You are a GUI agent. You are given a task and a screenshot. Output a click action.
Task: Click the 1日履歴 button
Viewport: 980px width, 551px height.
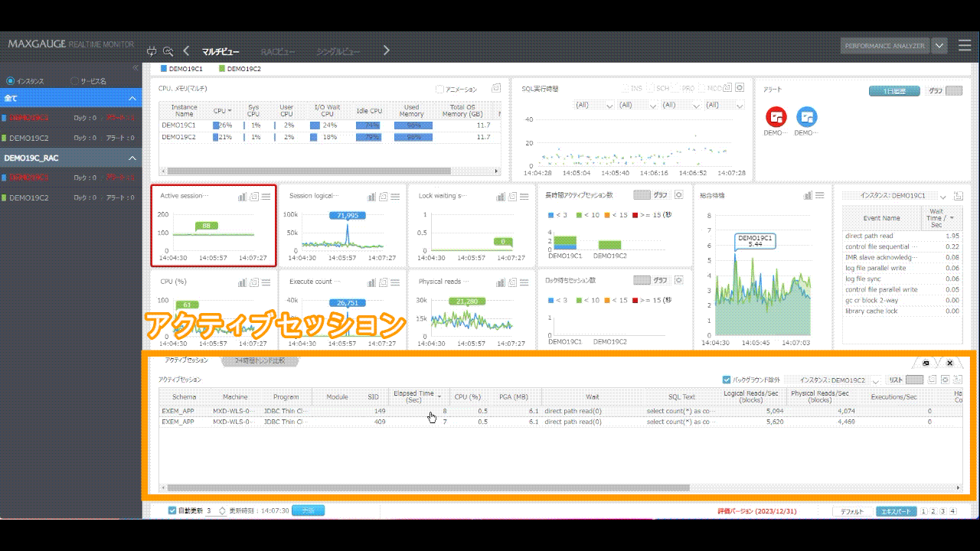pyautogui.click(x=894, y=90)
